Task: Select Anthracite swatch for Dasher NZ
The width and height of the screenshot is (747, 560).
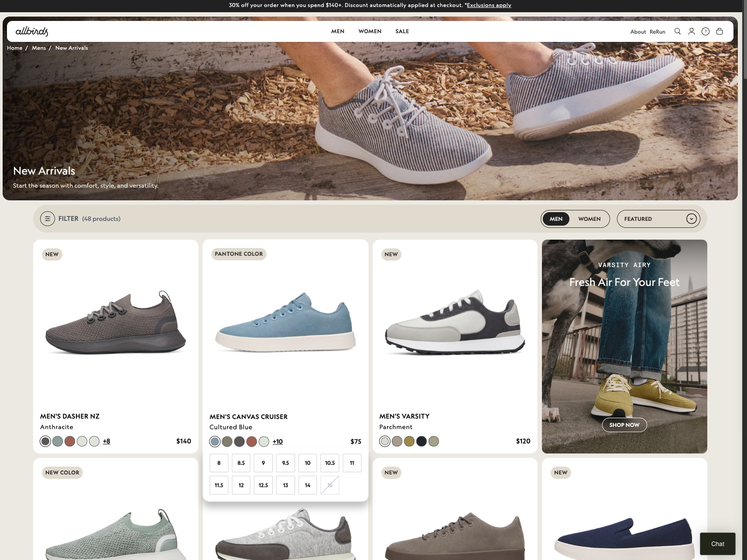Action: click(x=45, y=441)
